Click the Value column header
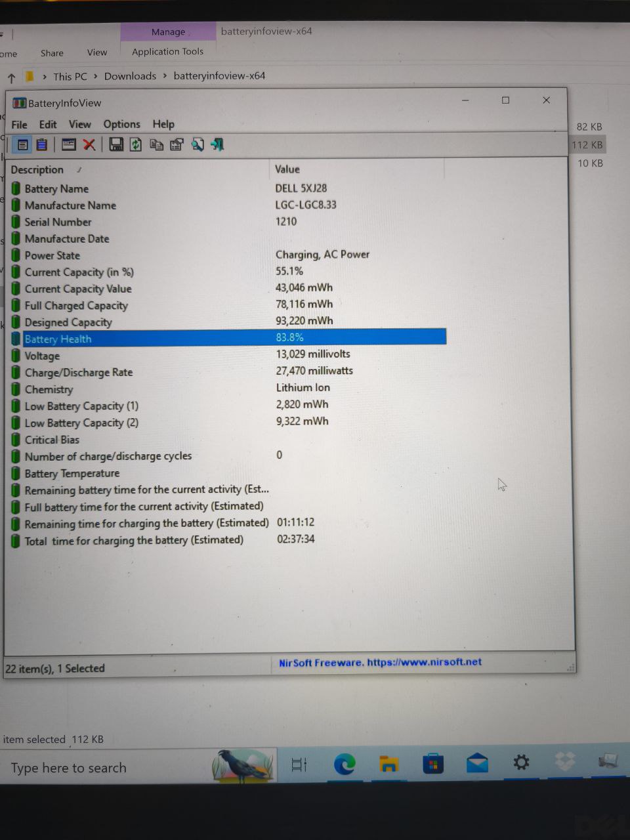Image resolution: width=630 pixels, height=840 pixels. tap(287, 169)
